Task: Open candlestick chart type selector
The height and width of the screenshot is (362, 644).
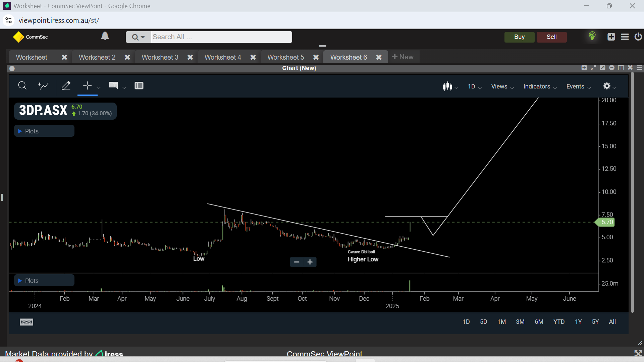Action: [450, 86]
